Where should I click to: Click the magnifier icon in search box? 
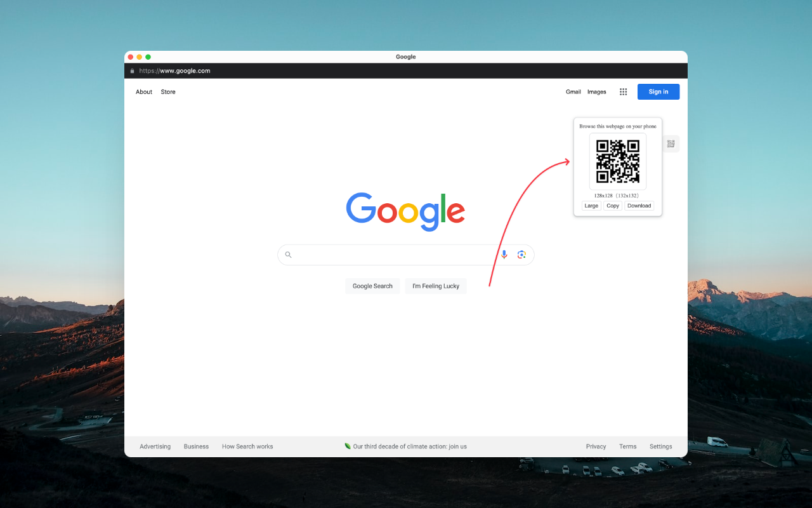click(288, 255)
